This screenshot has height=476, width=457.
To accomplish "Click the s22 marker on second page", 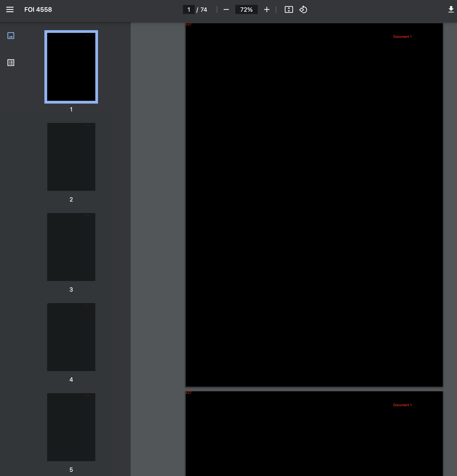I will (x=188, y=392).
